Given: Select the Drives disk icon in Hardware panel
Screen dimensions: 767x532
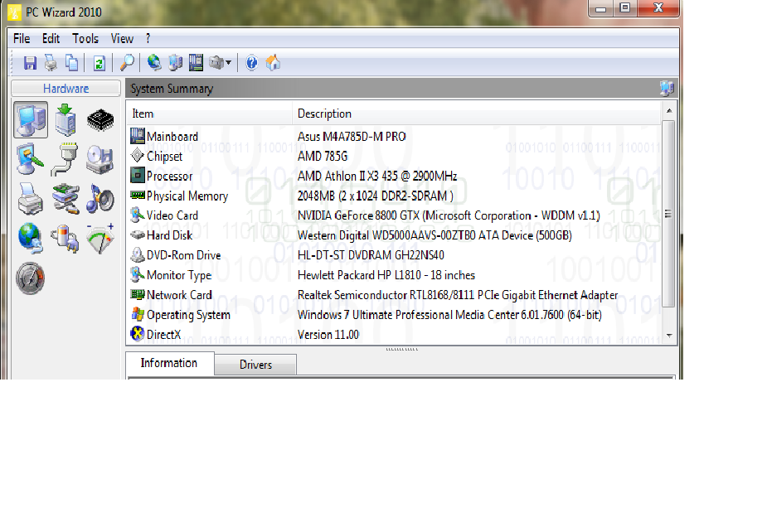Looking at the screenshot, I should [100, 159].
